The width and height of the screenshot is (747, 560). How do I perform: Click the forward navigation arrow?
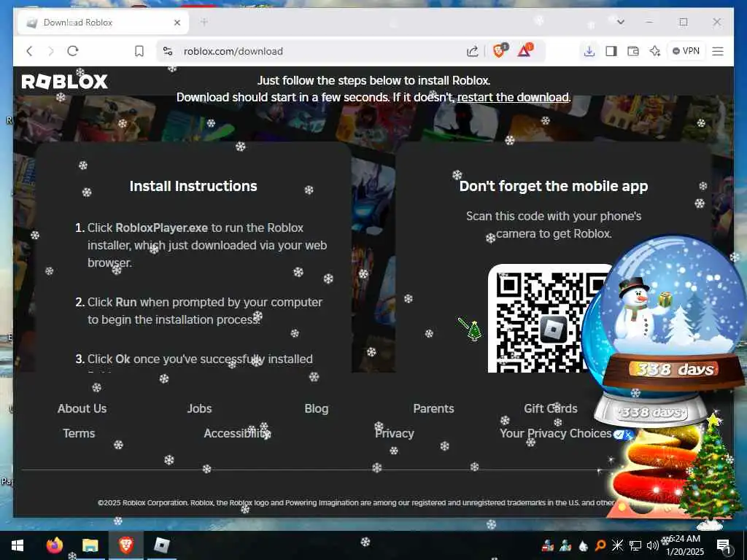tap(51, 51)
